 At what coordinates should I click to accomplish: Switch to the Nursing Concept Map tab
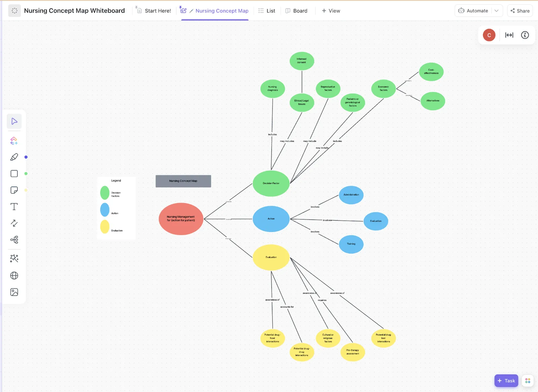click(215, 11)
